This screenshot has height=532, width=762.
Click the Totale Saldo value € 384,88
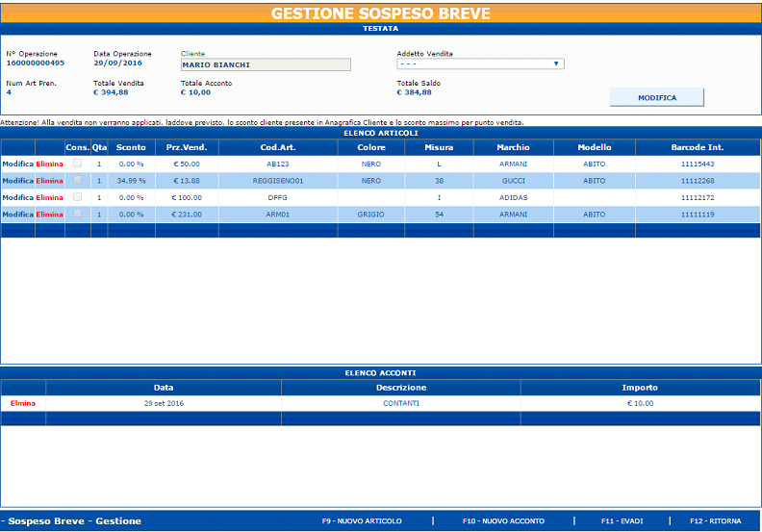pos(414,92)
